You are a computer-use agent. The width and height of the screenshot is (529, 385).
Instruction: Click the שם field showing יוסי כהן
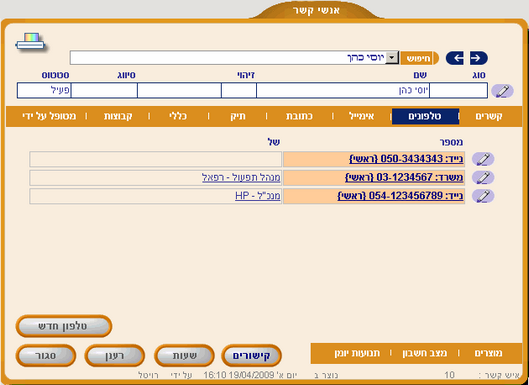click(x=342, y=91)
